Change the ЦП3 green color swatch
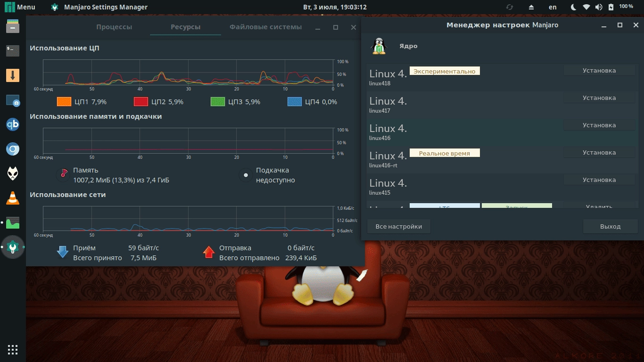644x362 pixels. coord(217,101)
